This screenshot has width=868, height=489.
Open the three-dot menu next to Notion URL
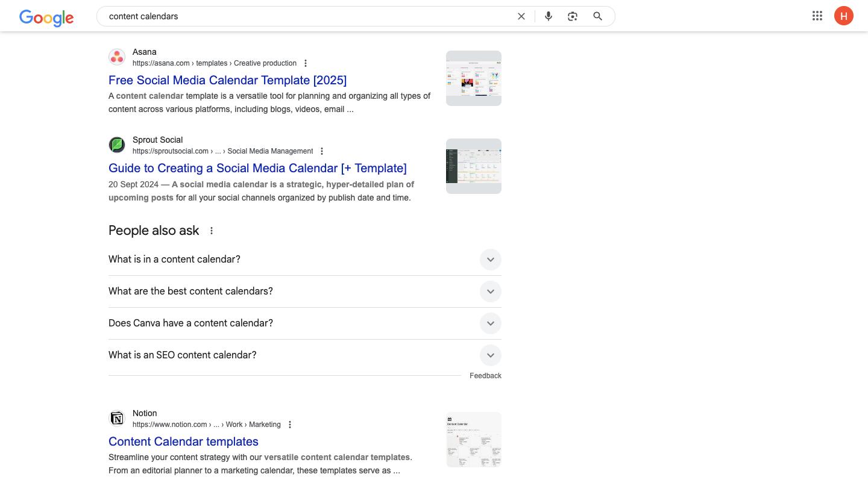tap(290, 425)
